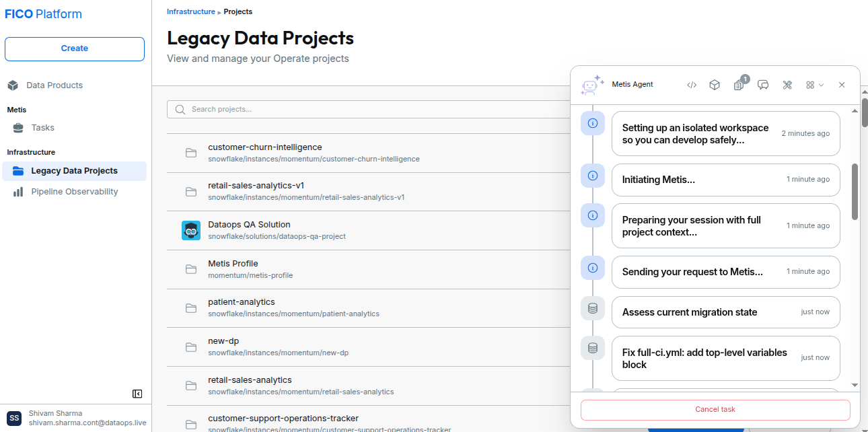
Task: Focus the Search projects field
Action: point(369,109)
